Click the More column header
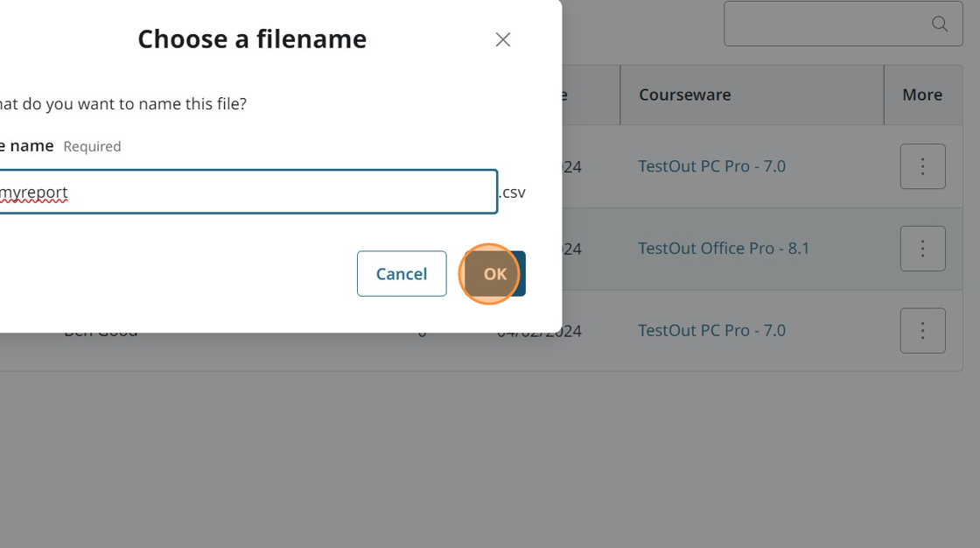The height and width of the screenshot is (548, 980). pyautogui.click(x=922, y=95)
